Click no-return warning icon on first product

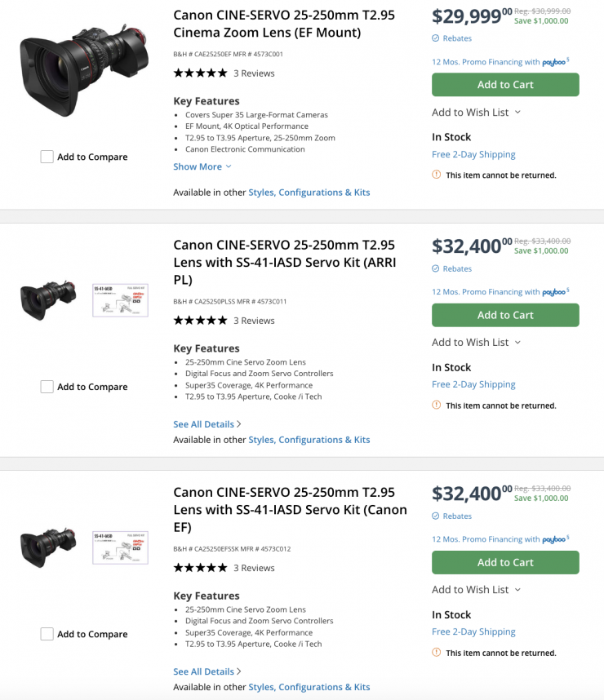(436, 175)
